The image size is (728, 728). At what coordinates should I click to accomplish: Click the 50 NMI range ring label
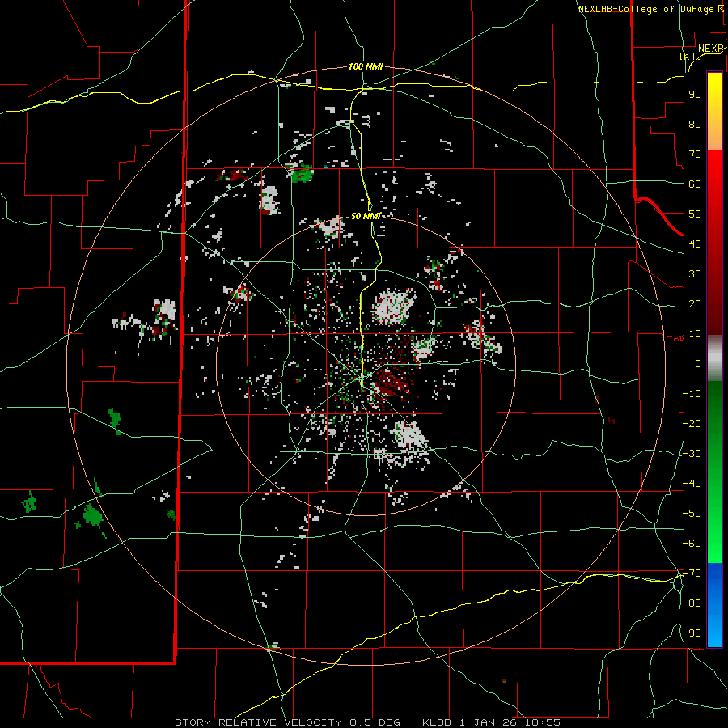click(x=366, y=216)
